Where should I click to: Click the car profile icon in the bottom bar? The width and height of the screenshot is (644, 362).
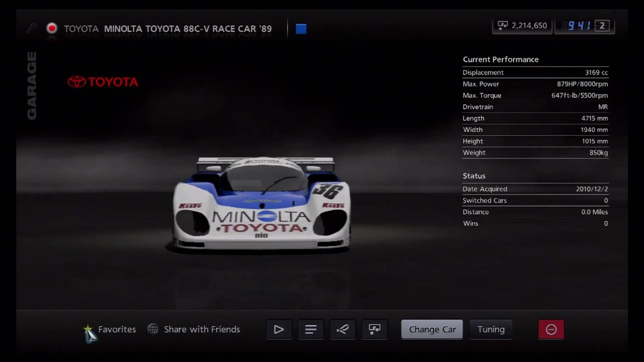tap(343, 329)
